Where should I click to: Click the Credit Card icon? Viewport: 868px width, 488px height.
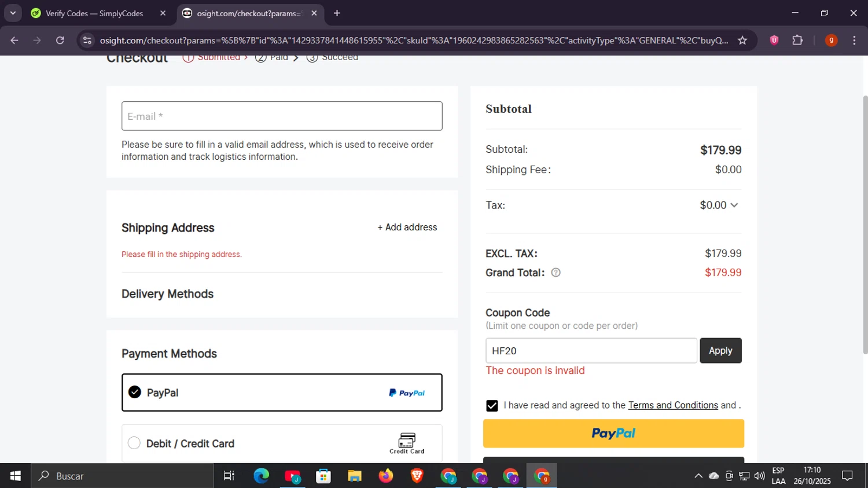pos(407,443)
